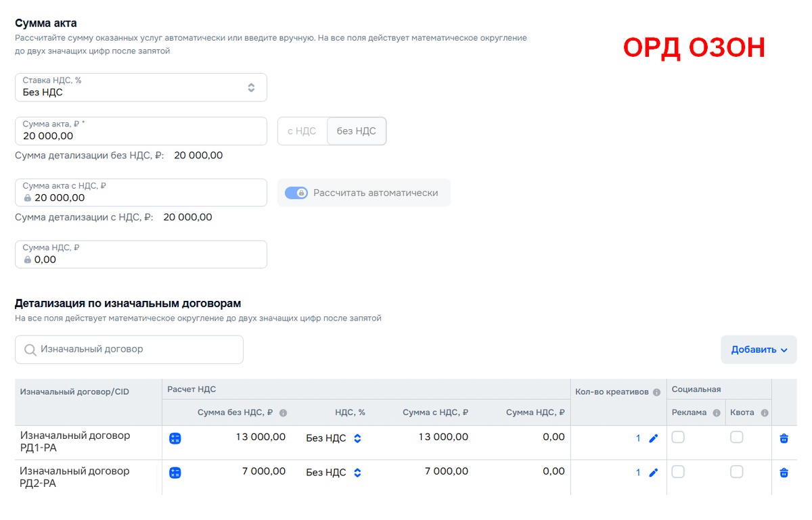Click Изначальный договор РД1-РА row name

pyautogui.click(x=75, y=442)
